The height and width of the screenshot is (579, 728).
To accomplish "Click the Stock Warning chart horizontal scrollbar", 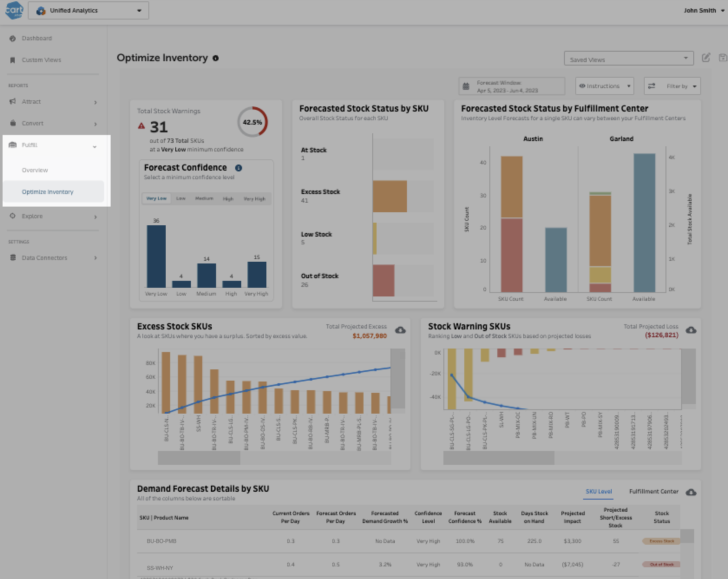I will coord(499,458).
